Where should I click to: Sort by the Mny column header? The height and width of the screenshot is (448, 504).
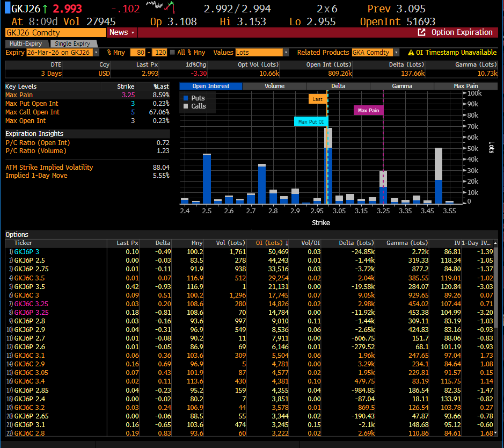pos(197,243)
